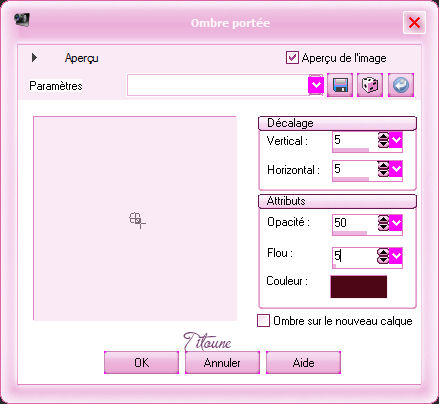Open the Paramètres presets dropdown
The width and height of the screenshot is (439, 404).
click(316, 85)
